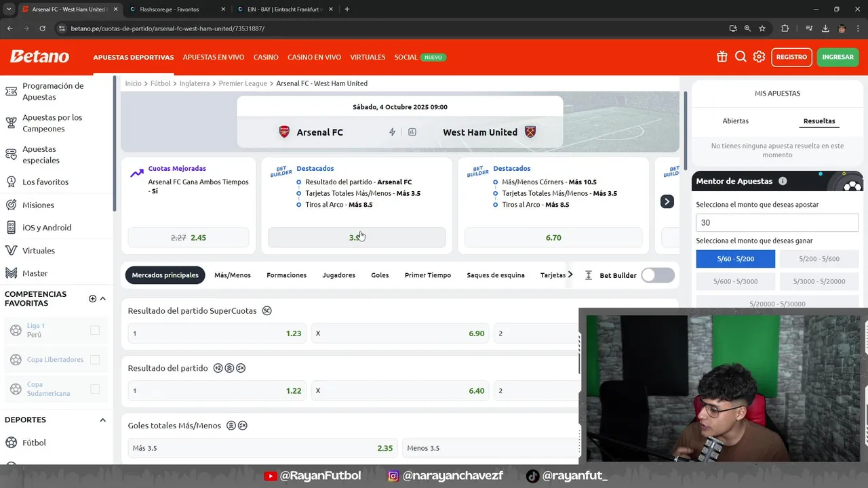
Task: Open the match statistics chart icon
Action: [x=412, y=132]
